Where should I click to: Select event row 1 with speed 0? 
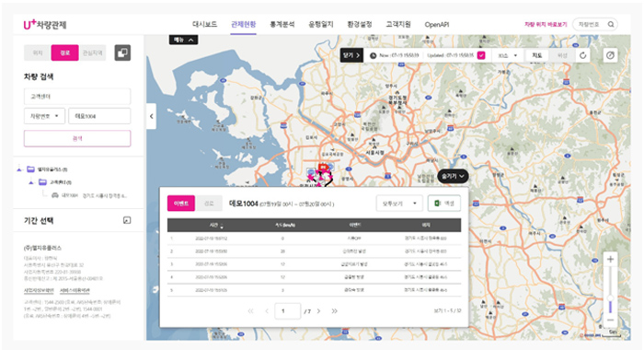pyautogui.click(x=315, y=239)
